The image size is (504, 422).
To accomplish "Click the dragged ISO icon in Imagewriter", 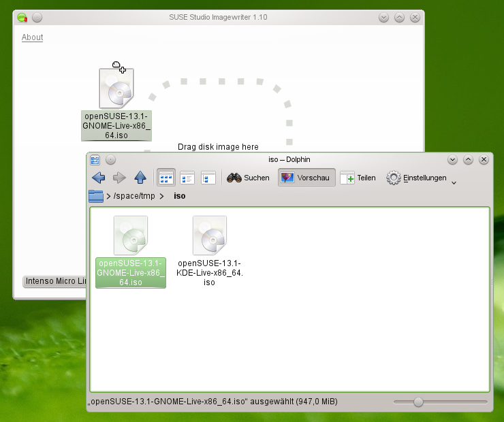I will point(116,88).
